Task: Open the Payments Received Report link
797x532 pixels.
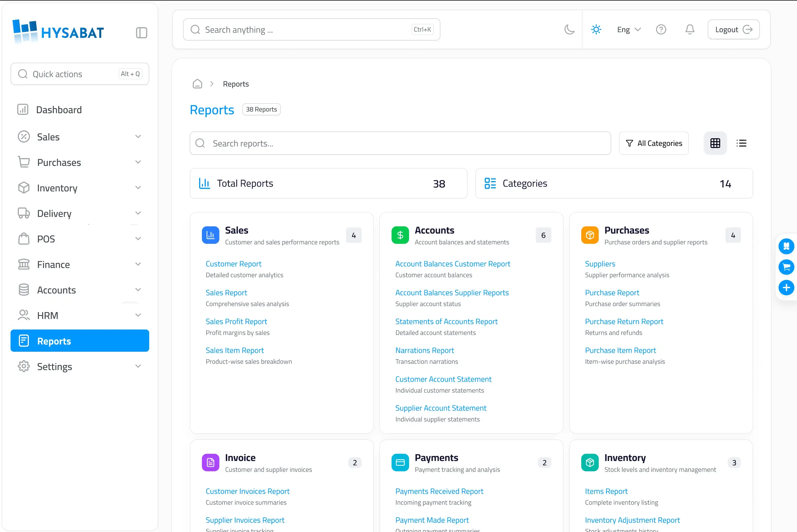Action: tap(439, 491)
